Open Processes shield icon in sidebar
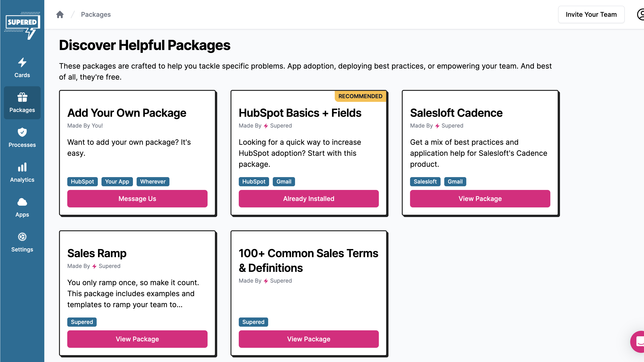The image size is (644, 362). pyautogui.click(x=22, y=132)
